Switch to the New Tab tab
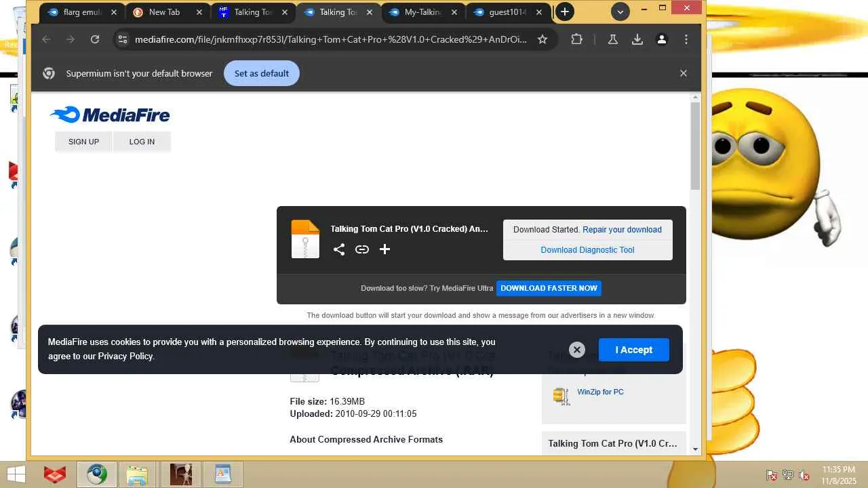Screen dimensions: 868x488 click(167, 12)
